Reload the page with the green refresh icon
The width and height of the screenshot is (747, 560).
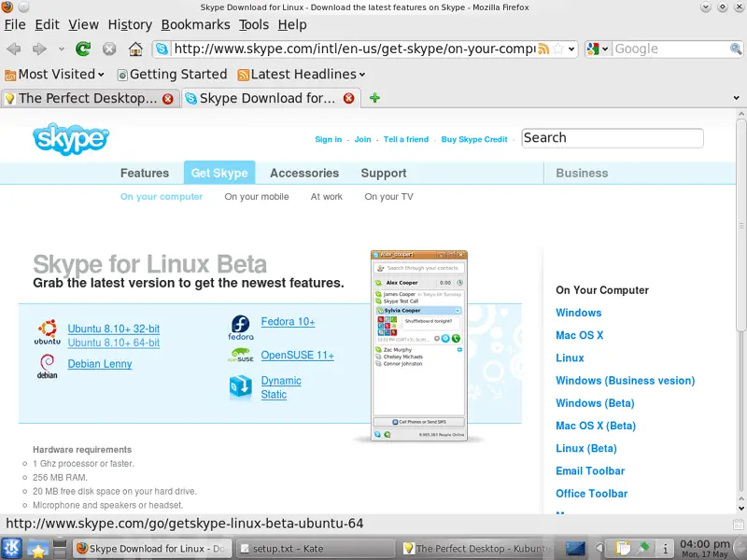(x=83, y=49)
